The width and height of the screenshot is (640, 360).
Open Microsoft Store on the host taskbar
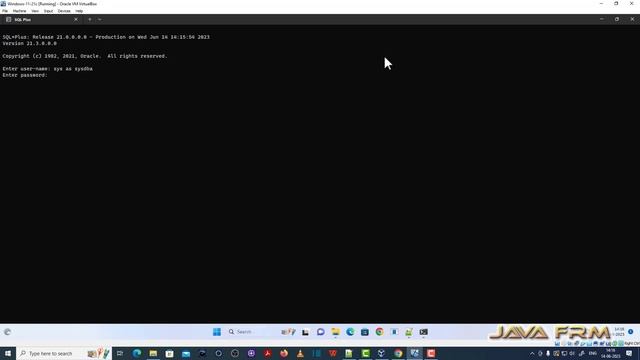coord(169,353)
